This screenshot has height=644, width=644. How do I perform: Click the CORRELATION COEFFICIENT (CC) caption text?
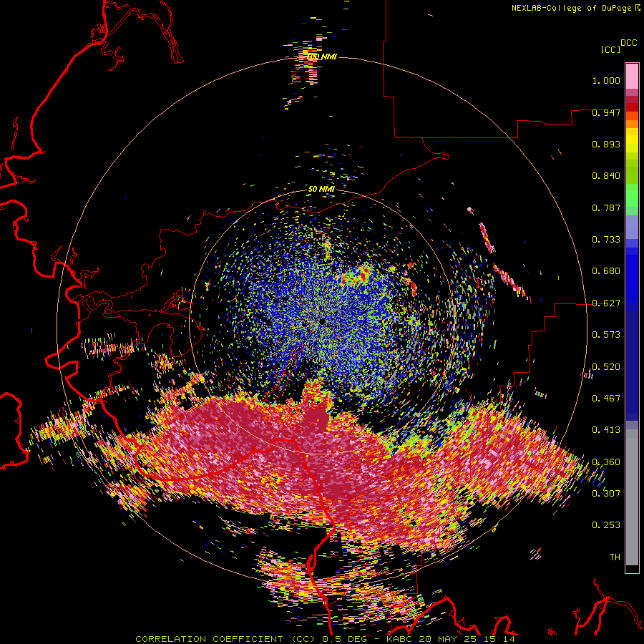[225, 639]
